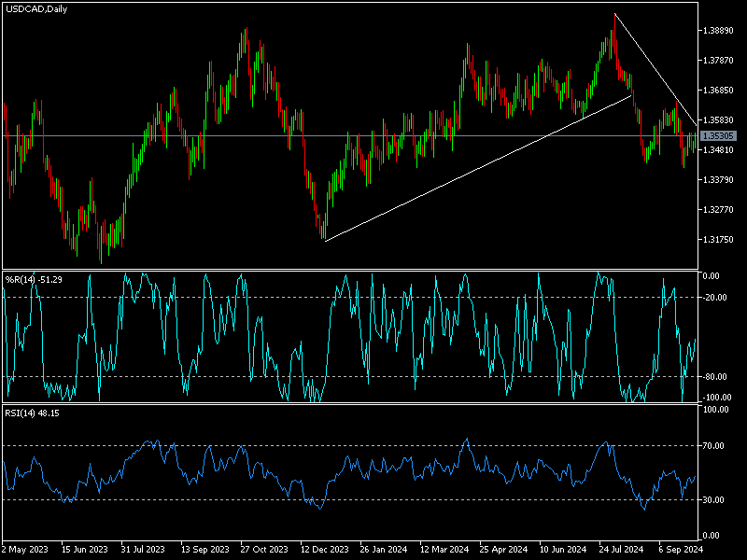
Task: Click the 1.31750 price axis level
Action: click(x=720, y=240)
